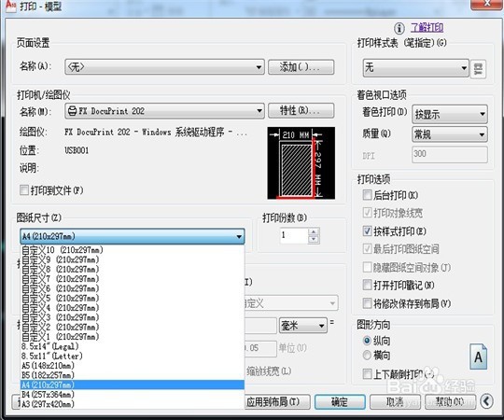The height and width of the screenshot is (420, 504).
Task: Select the 横向 landscape radio button
Action: (367, 355)
